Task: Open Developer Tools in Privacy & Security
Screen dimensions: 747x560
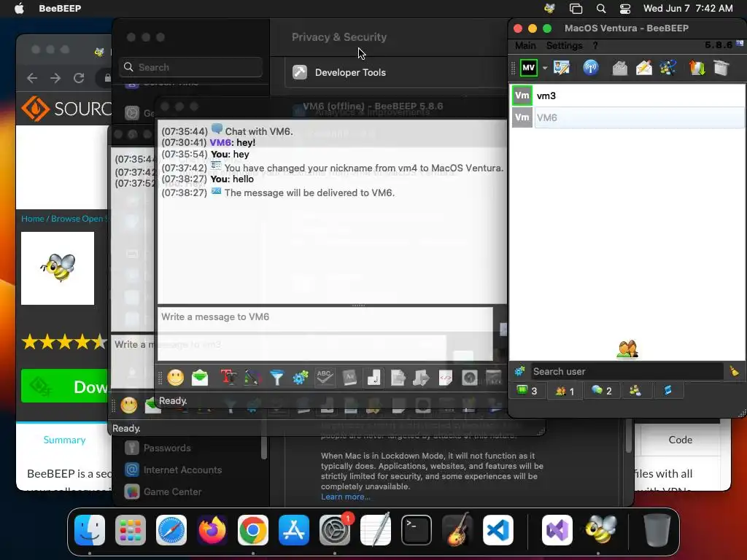Action: [350, 72]
